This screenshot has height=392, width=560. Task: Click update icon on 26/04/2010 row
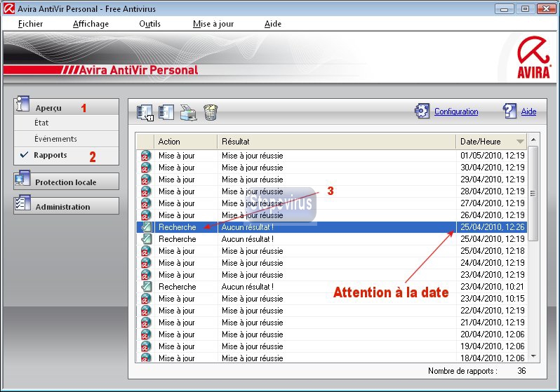click(146, 215)
